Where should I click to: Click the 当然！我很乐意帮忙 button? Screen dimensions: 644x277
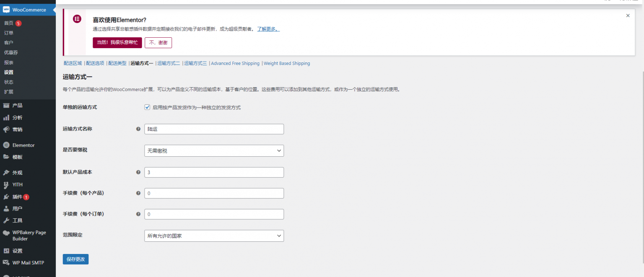pos(117,43)
